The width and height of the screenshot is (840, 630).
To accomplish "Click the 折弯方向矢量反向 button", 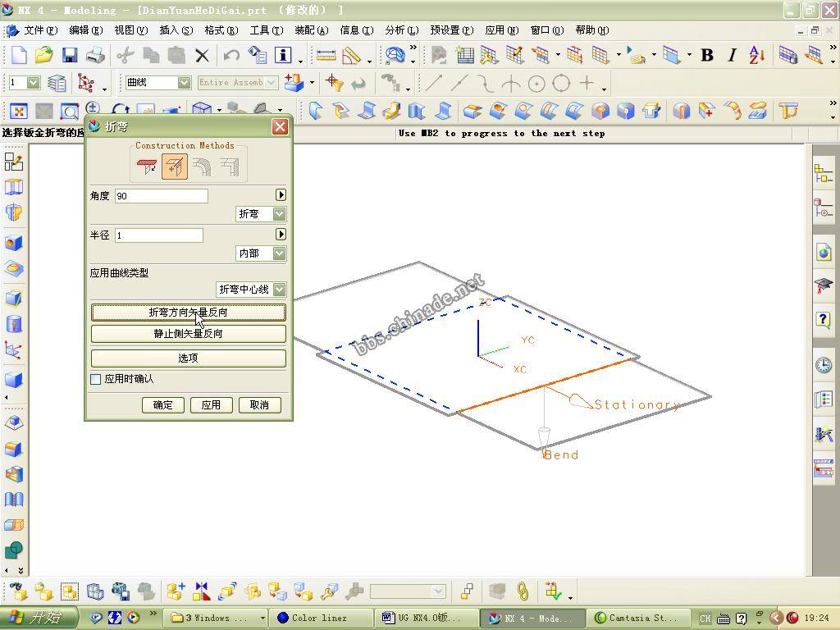I will 188,313.
